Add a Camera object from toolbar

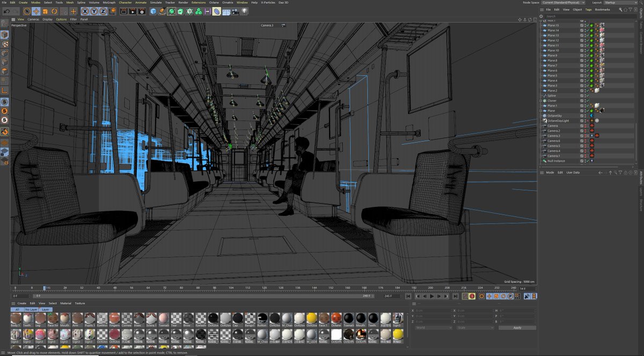(235, 11)
